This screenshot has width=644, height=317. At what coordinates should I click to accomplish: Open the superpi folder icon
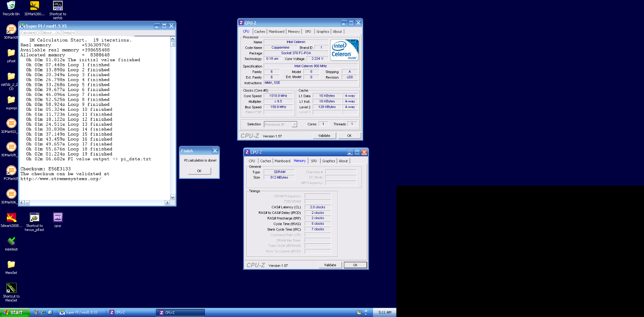tap(11, 102)
